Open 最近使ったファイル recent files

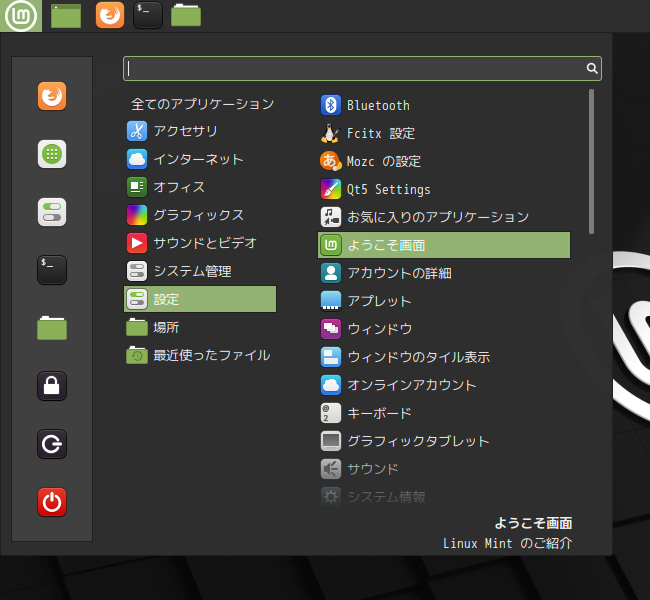pos(200,355)
